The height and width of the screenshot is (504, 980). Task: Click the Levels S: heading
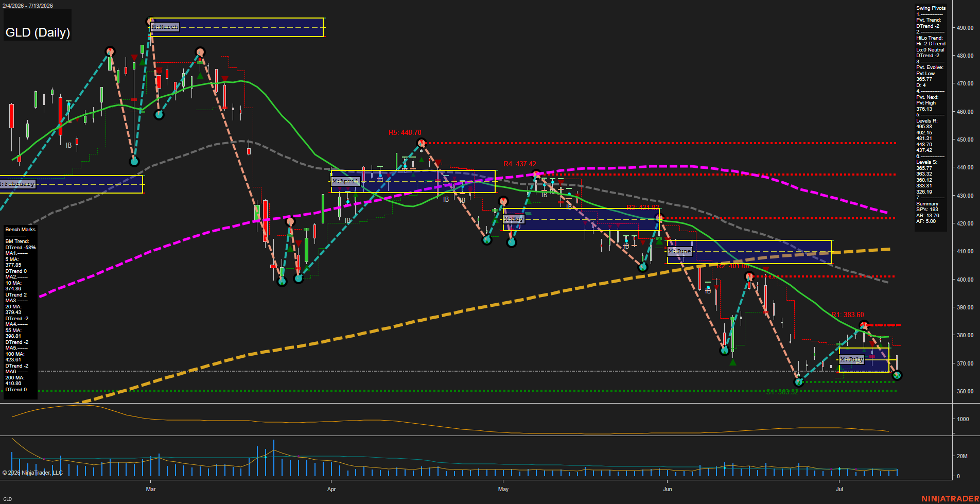(x=927, y=162)
